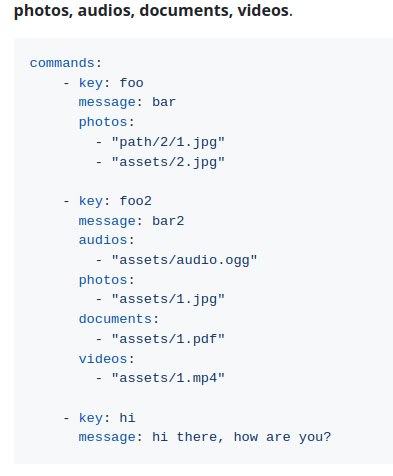Click the string "assets/1.pdf"
The width and height of the screenshot is (393, 476).
tap(168, 339)
